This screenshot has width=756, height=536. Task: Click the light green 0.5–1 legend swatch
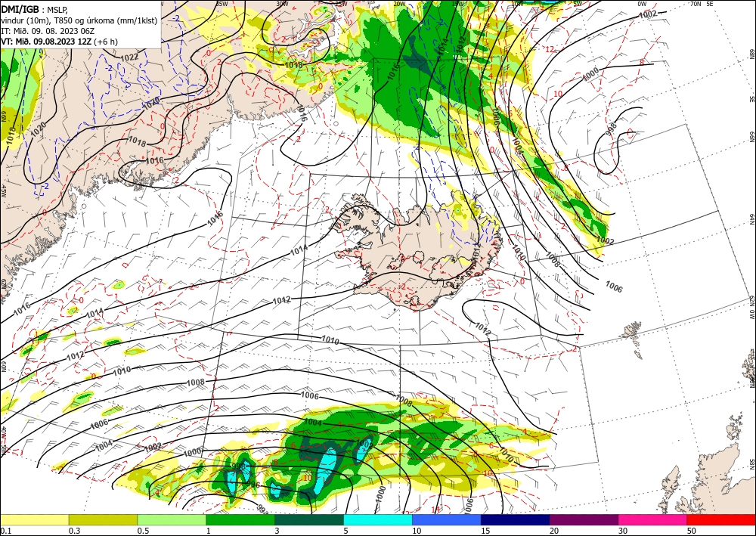pos(172,519)
